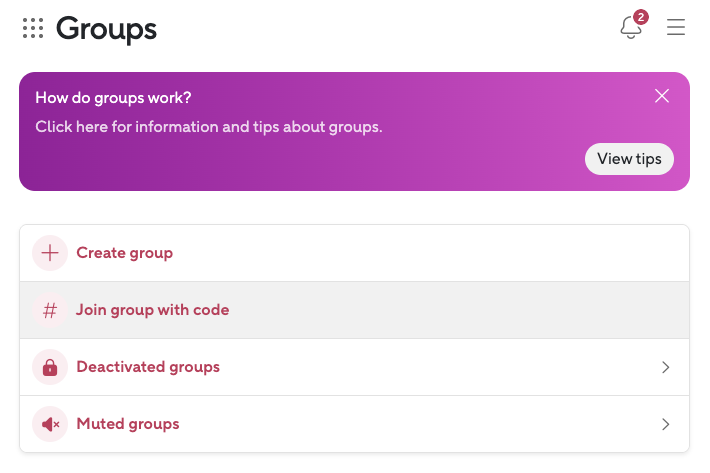Viewport: 710px width, 473px height.
Task: Click the Groups page heading
Action: click(106, 29)
